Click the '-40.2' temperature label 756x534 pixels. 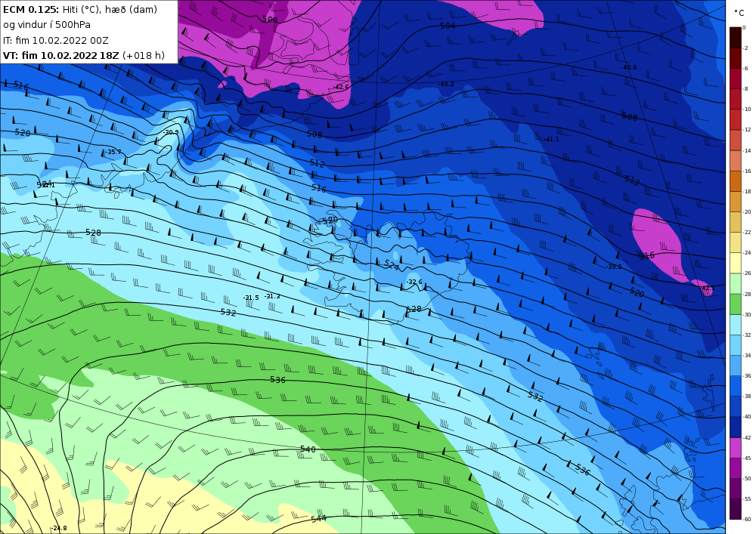point(446,85)
